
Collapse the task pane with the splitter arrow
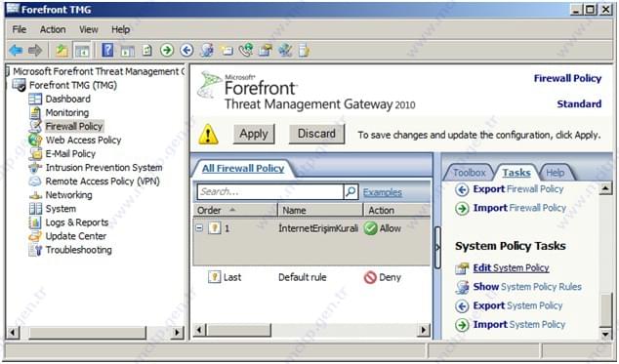437,248
